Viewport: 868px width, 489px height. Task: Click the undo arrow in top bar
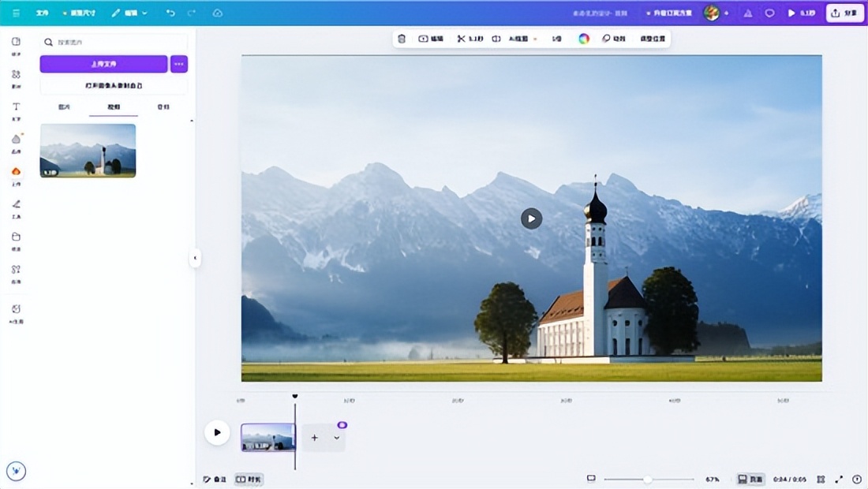point(170,13)
